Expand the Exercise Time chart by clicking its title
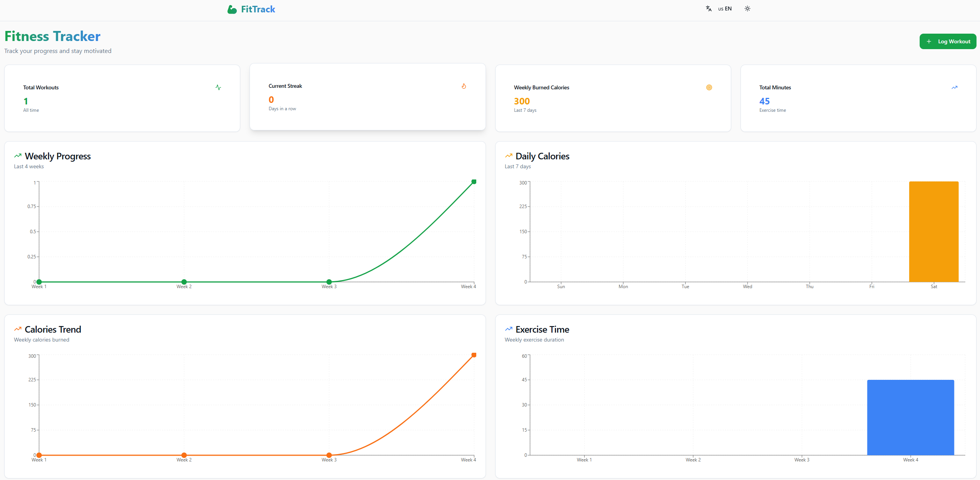This screenshot has width=980, height=480. click(x=542, y=329)
